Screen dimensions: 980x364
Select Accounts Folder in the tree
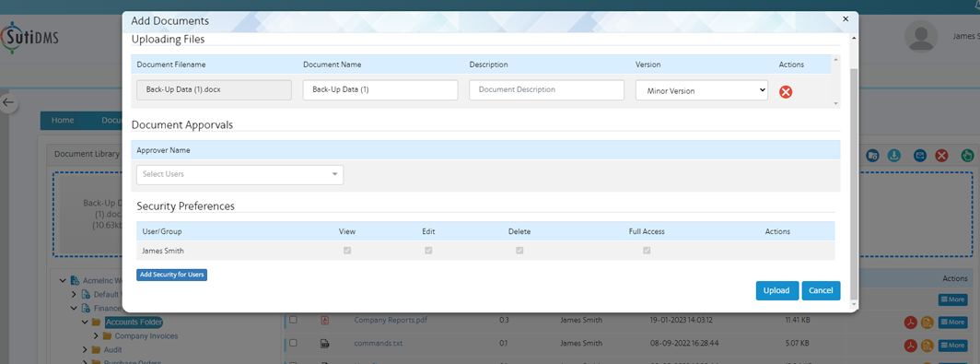point(134,323)
